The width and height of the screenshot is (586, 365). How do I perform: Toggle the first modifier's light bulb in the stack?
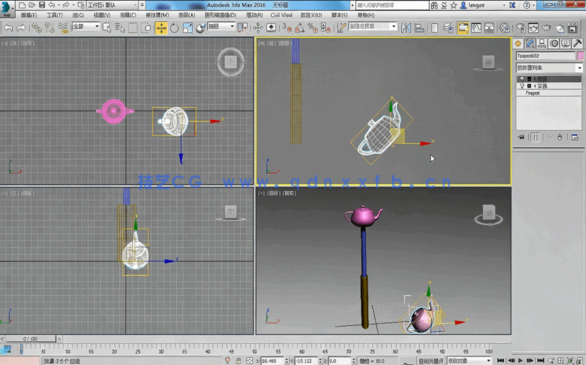522,79
